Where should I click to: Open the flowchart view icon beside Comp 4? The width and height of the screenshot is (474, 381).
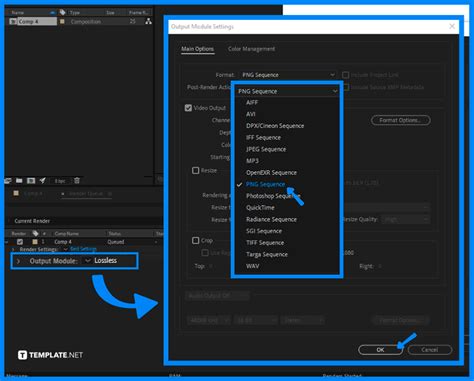coord(148,21)
